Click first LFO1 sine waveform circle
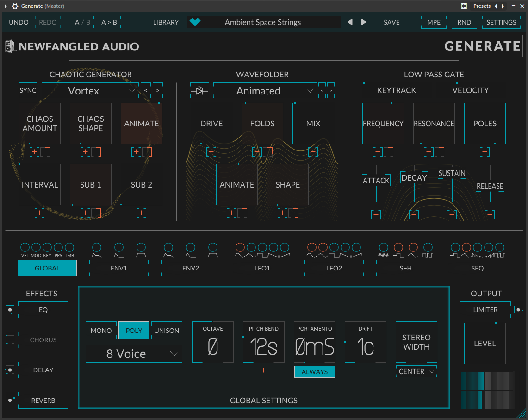This screenshot has width=528, height=420. (240, 247)
